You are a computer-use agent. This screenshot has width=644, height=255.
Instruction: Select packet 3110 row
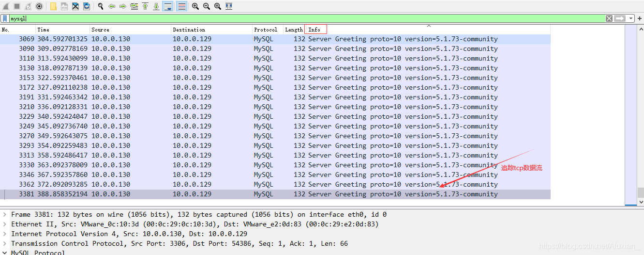[275, 59]
